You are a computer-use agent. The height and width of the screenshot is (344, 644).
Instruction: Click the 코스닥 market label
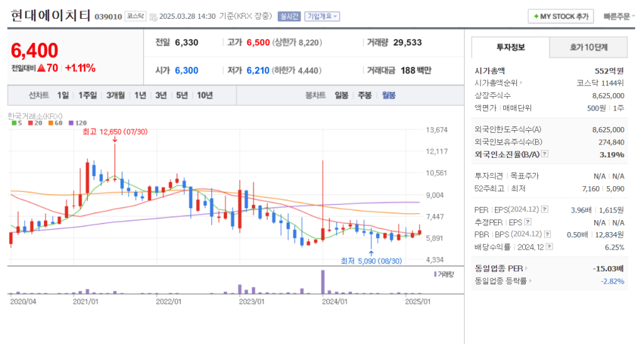(x=135, y=16)
